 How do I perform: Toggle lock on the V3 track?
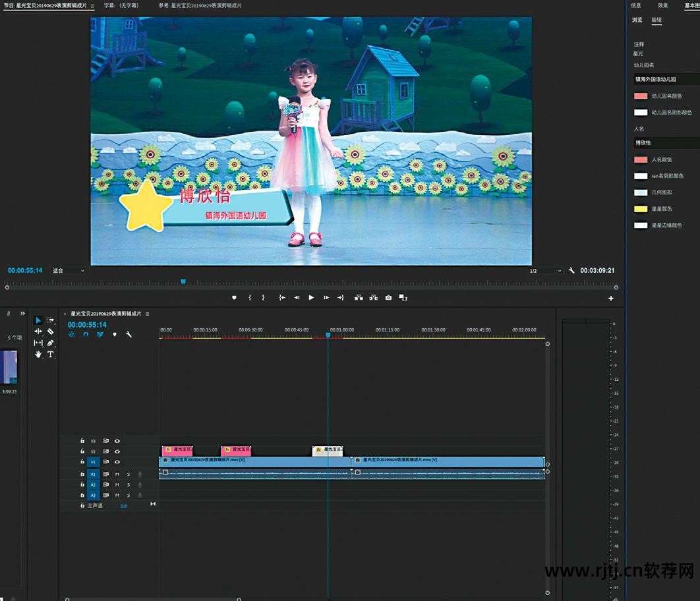click(x=82, y=441)
